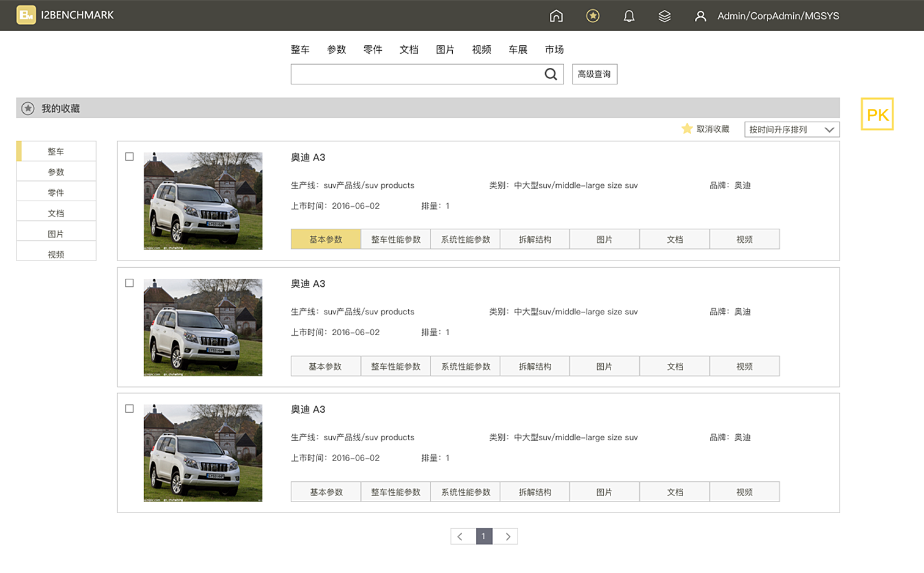Open the notifications bell icon
This screenshot has width=924, height=573.
click(629, 16)
